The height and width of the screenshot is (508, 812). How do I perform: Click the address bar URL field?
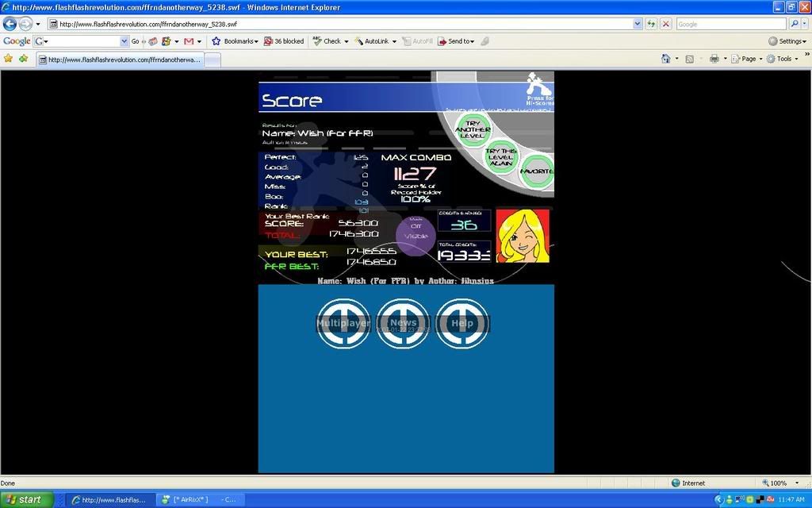click(341, 24)
